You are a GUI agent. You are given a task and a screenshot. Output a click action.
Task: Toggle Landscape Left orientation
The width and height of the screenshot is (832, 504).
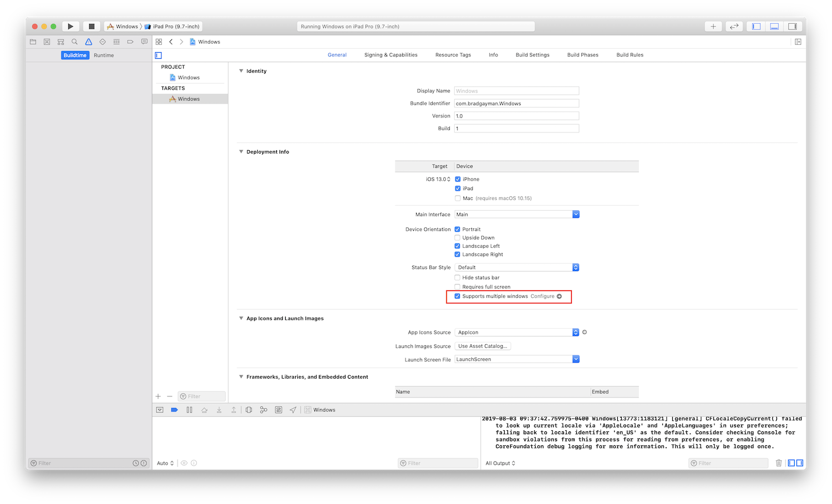point(458,246)
